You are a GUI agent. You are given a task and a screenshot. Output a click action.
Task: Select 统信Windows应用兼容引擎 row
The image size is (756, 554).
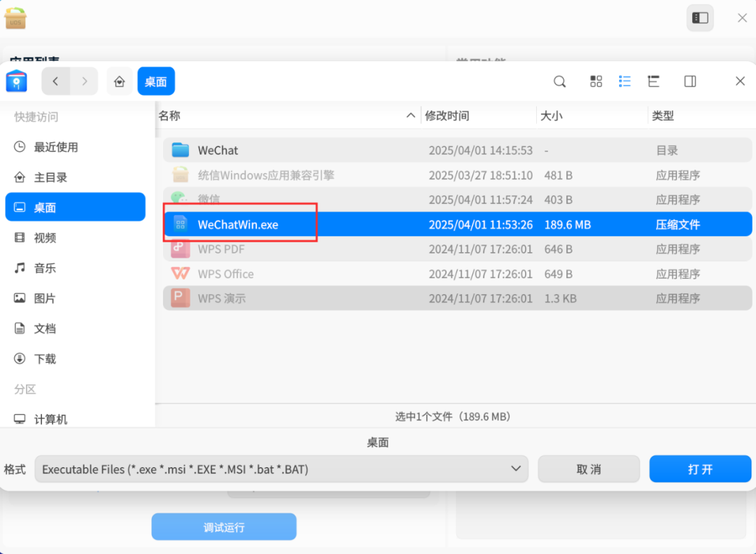point(458,174)
